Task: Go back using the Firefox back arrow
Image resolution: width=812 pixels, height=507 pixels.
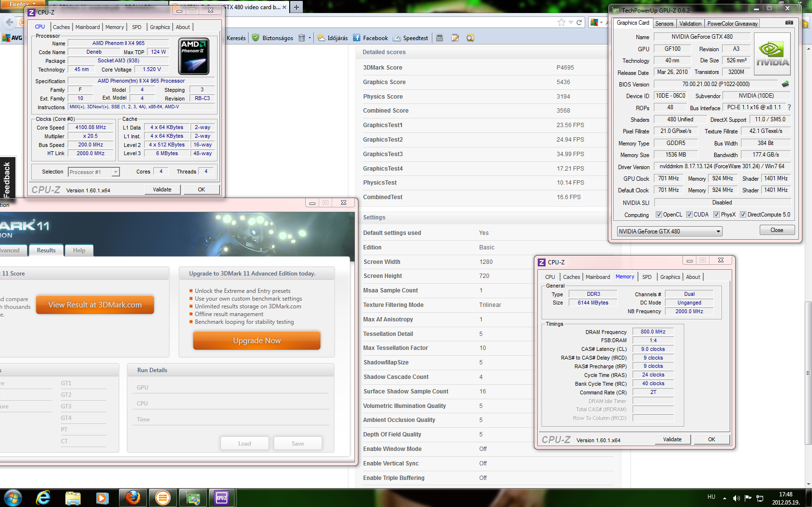Action: 10,22
